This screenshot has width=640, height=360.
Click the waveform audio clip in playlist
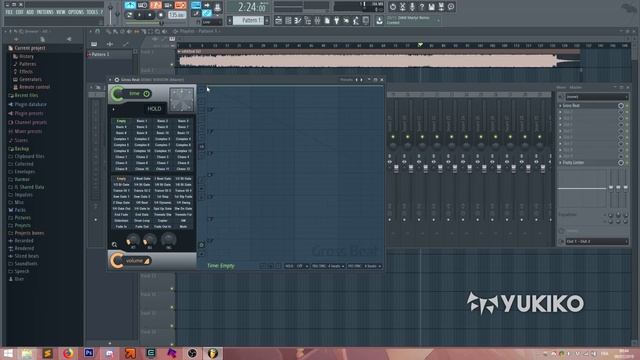click(x=380, y=61)
